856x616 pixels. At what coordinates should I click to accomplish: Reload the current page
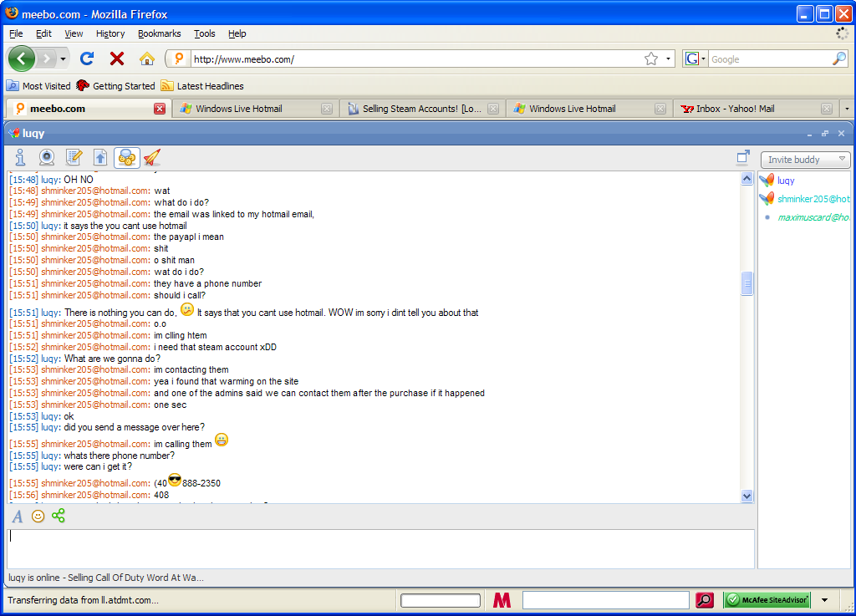pos(87,59)
